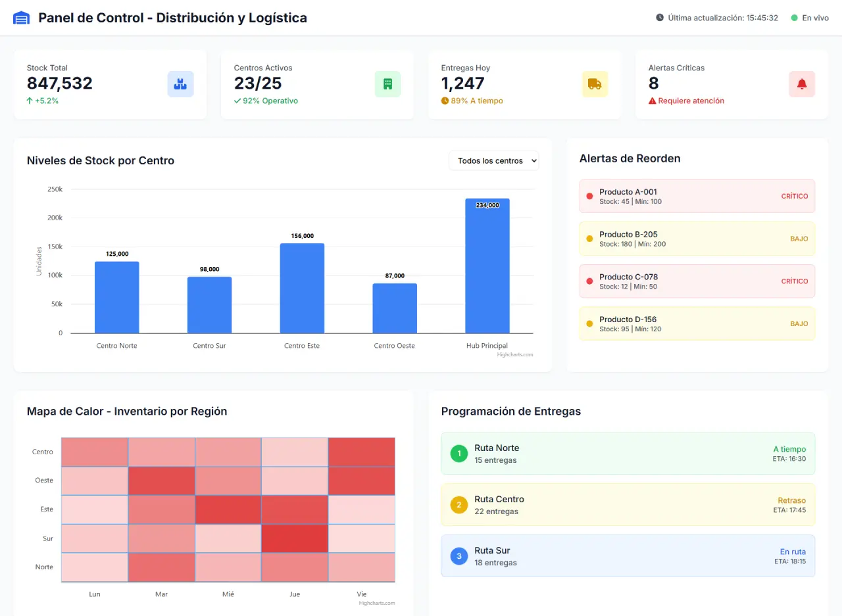Click the heatmap cell for Oeste on Mar
The height and width of the screenshot is (616, 842).
tap(161, 481)
